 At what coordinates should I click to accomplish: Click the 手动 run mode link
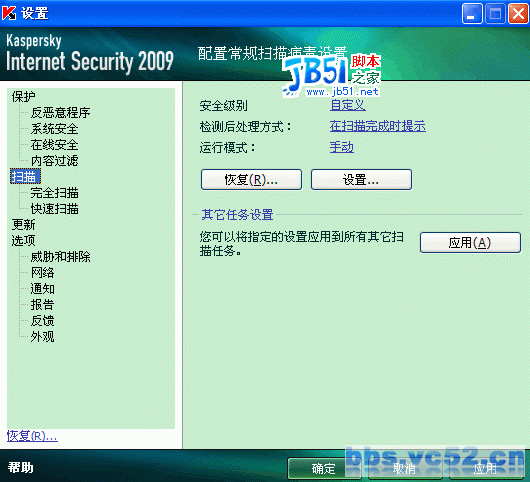click(x=342, y=147)
